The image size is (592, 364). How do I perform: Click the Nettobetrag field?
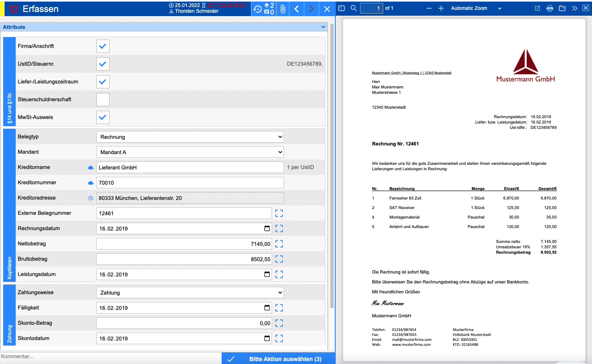[184, 244]
